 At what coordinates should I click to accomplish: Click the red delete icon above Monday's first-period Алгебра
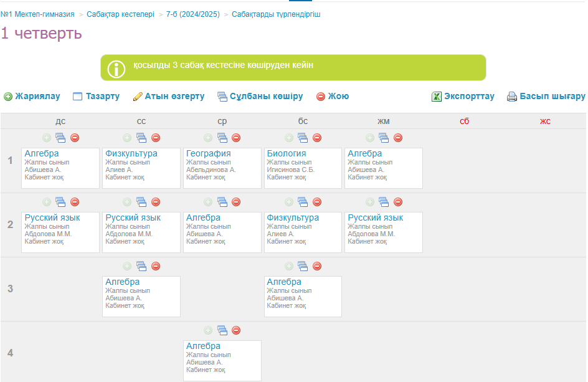pos(75,138)
